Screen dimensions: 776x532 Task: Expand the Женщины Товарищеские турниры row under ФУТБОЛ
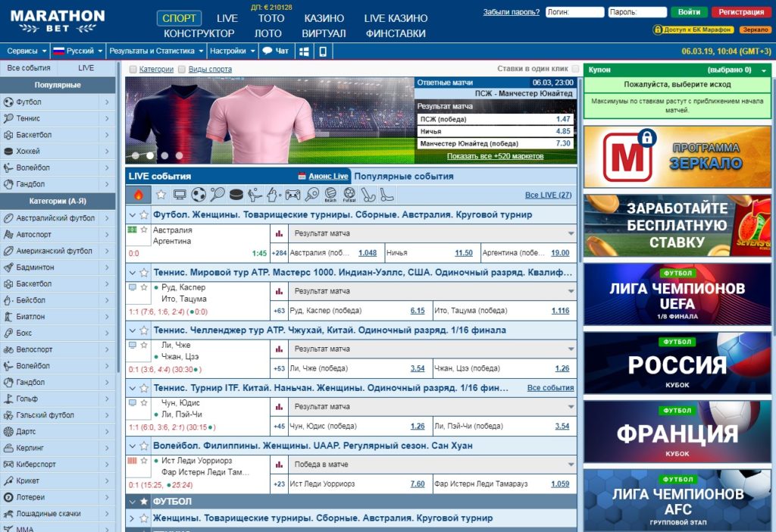point(132,518)
